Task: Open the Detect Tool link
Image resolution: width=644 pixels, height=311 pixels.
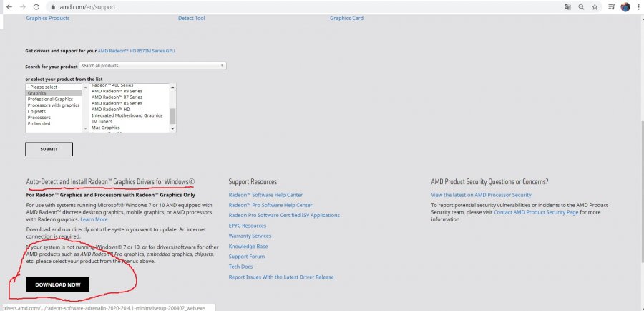Action: tap(191, 18)
